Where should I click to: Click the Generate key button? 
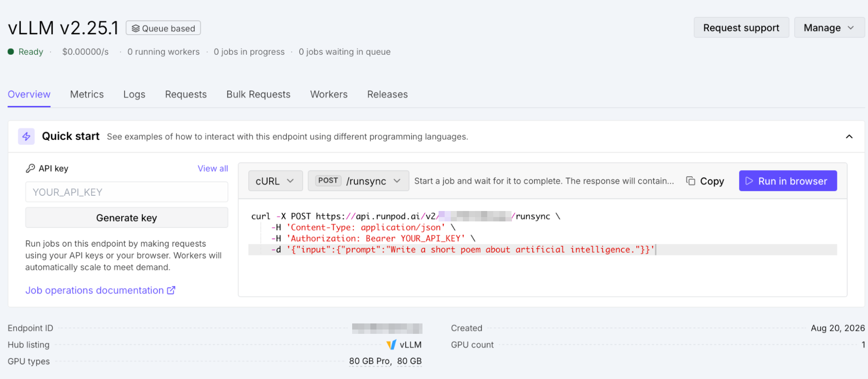[x=126, y=218]
